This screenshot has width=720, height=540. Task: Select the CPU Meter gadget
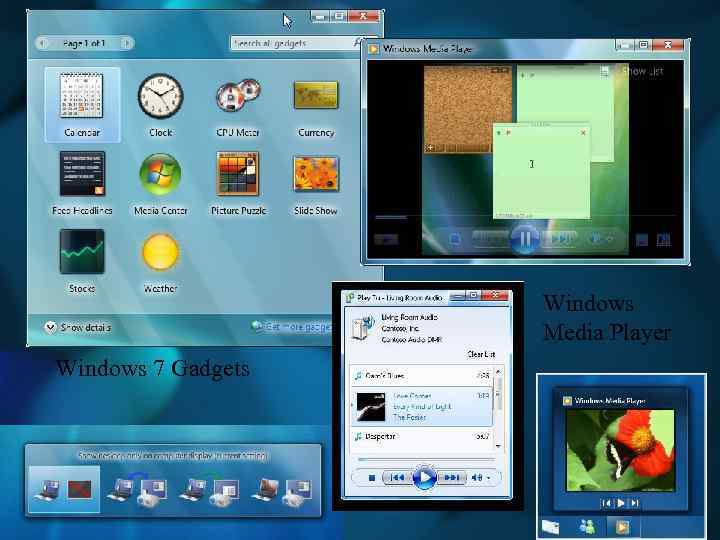coord(238,104)
